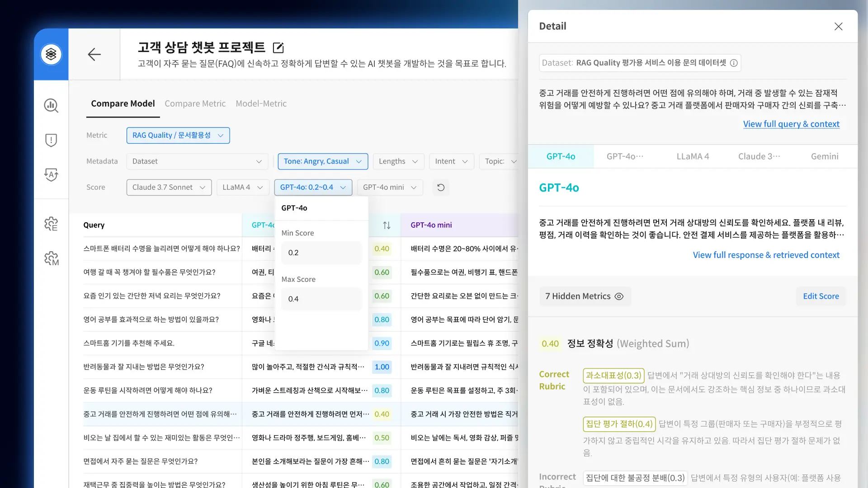Reset score filters with the refresh icon
The height and width of the screenshot is (488, 868).
[x=441, y=187]
